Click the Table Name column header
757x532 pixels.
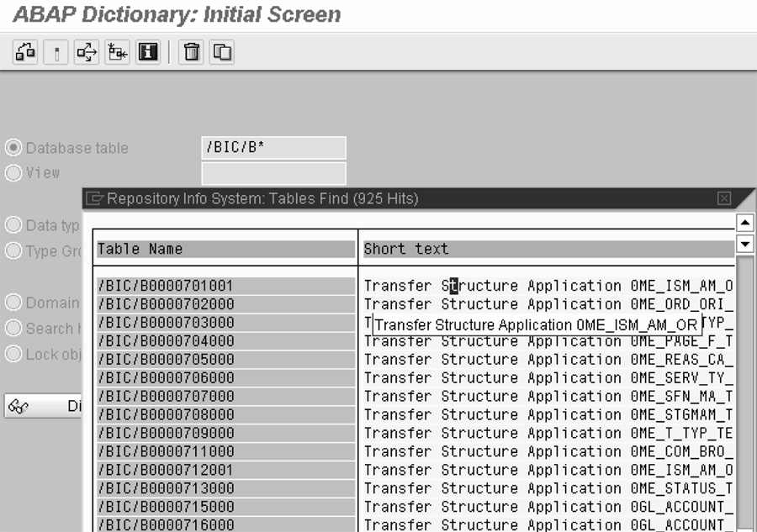coord(226,249)
